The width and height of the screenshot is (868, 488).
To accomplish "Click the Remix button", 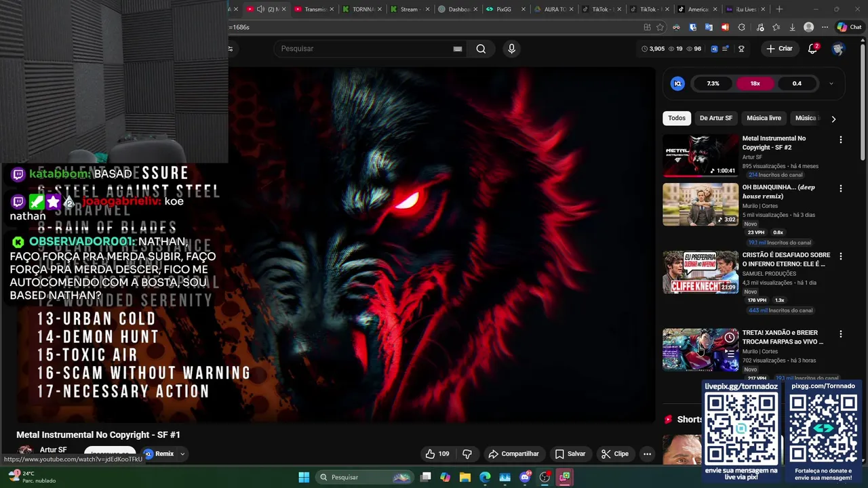I will [159, 454].
